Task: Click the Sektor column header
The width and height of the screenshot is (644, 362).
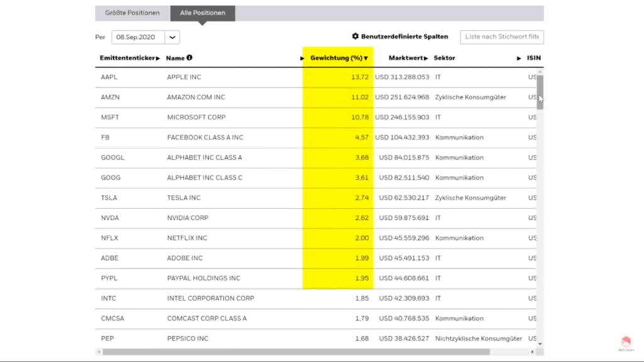Action: pos(445,58)
